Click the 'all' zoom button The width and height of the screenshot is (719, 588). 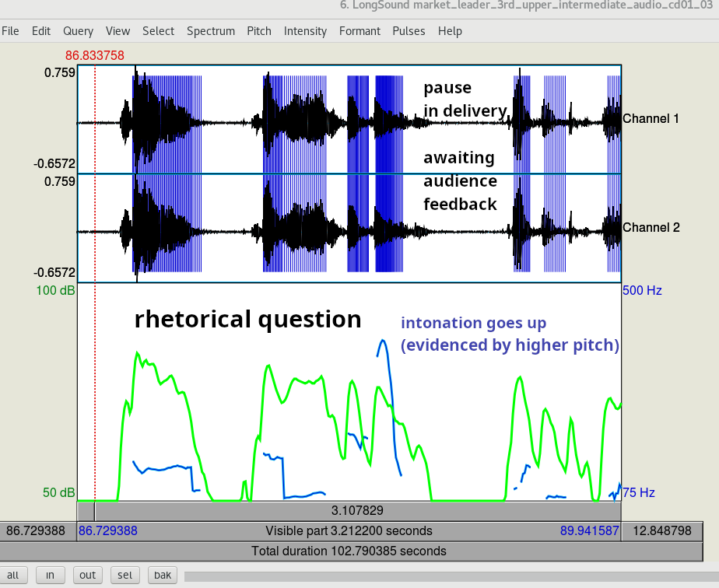13,575
